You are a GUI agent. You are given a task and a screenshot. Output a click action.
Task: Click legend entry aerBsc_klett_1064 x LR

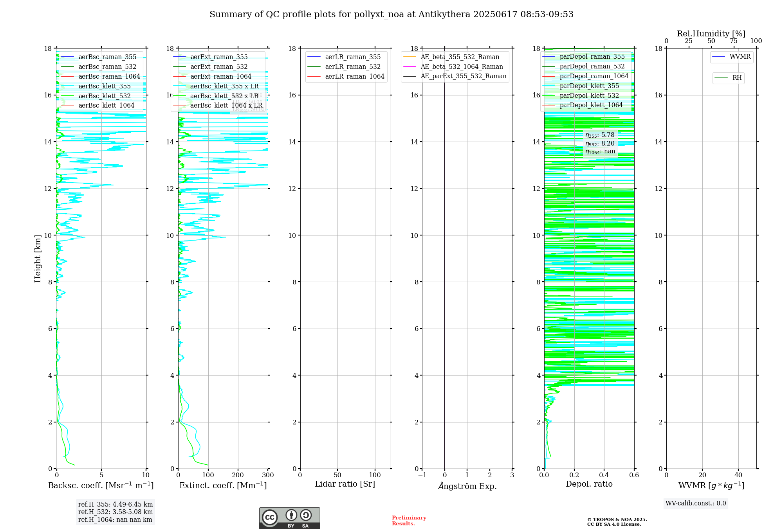[x=218, y=106]
